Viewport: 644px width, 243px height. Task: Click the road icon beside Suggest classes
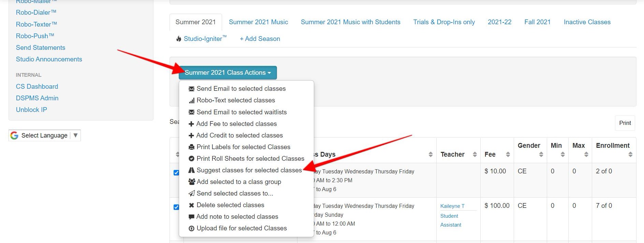[x=191, y=170]
